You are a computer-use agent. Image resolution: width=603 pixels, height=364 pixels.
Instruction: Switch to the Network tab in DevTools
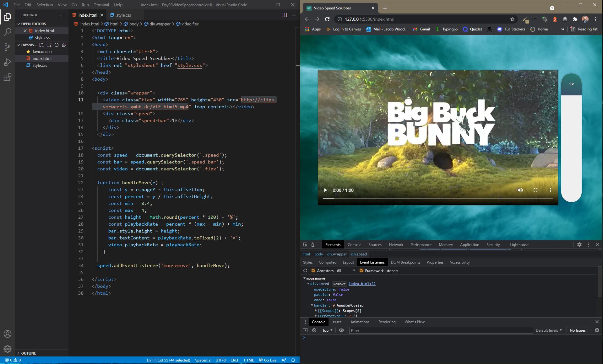(x=396, y=245)
